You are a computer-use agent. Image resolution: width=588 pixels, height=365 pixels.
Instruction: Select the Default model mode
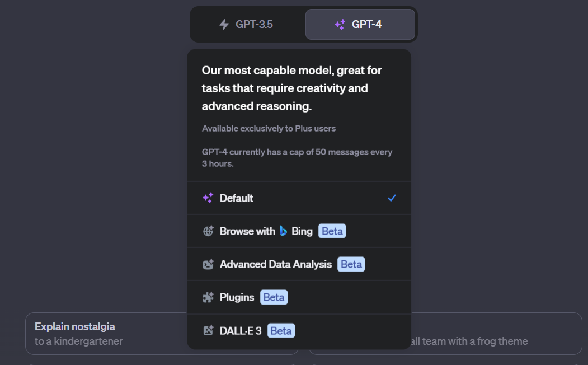click(x=299, y=198)
